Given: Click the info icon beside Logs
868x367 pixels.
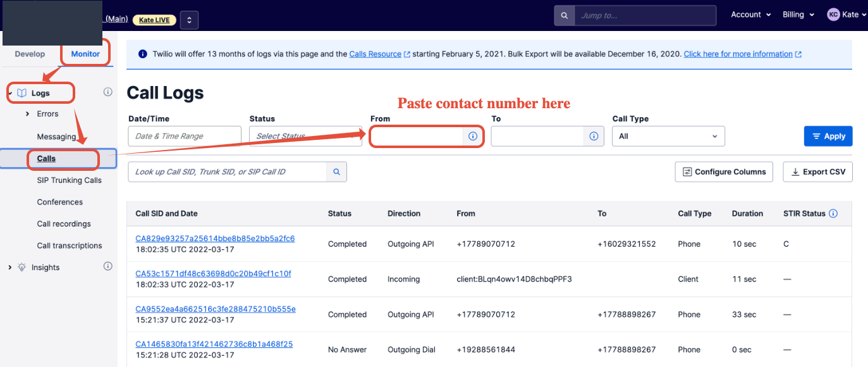Looking at the screenshot, I should click(107, 92).
